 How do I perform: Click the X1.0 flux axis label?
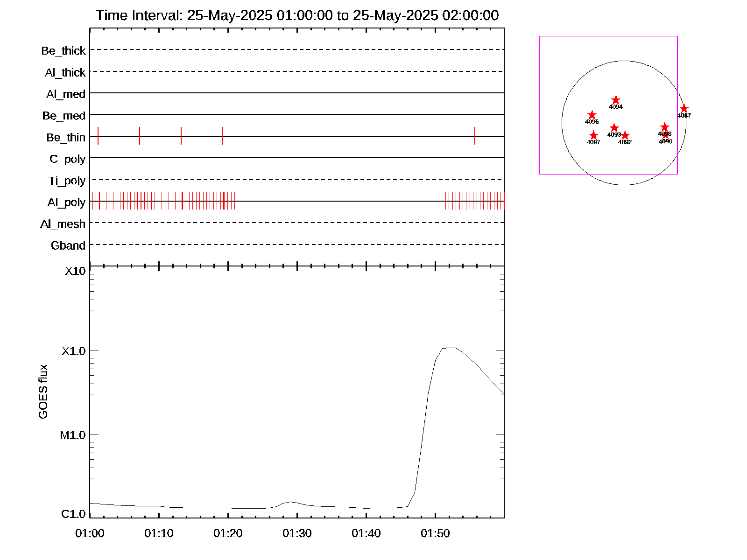(x=73, y=351)
